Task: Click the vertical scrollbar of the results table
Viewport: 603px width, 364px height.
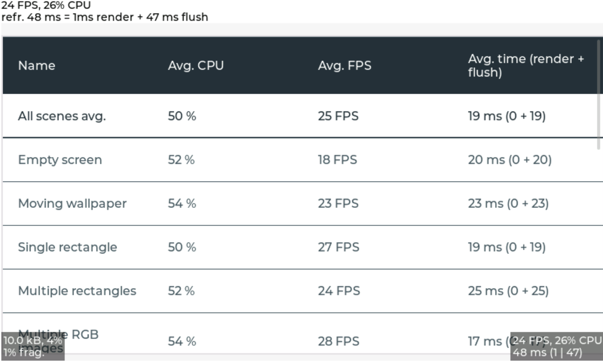Action: point(598,94)
